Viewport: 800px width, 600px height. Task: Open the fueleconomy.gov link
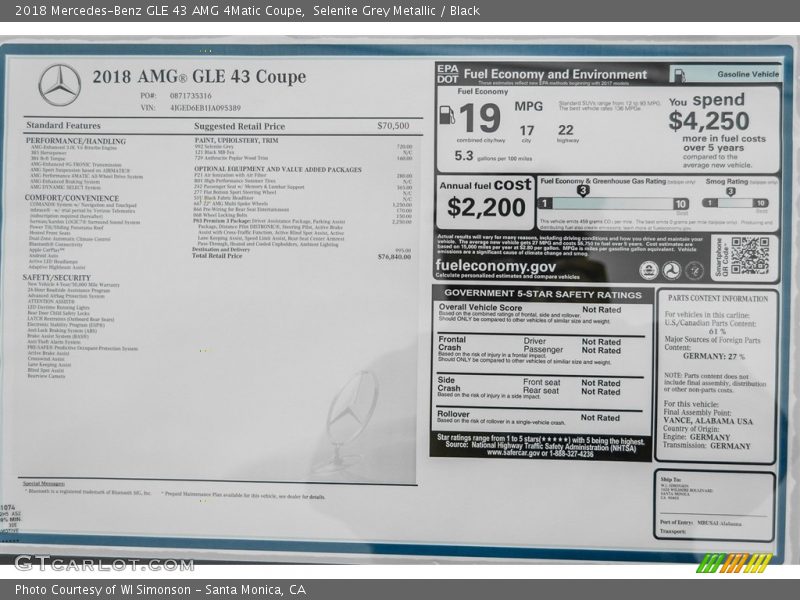[x=495, y=266]
